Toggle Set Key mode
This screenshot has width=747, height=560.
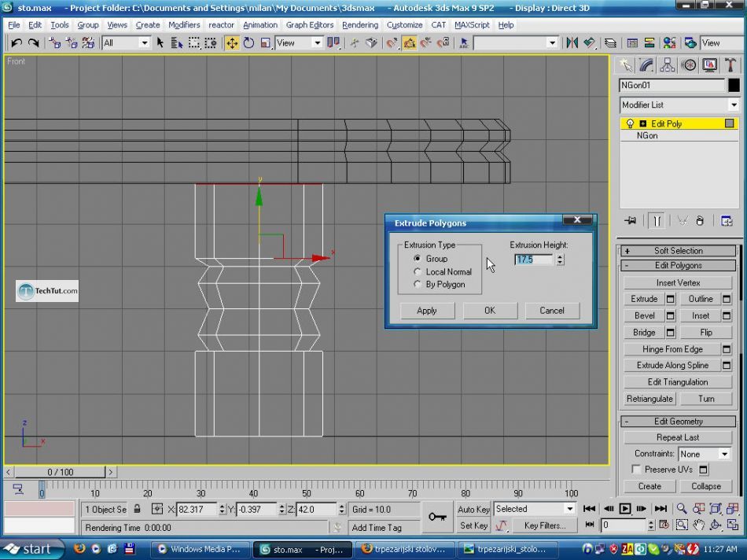pyautogui.click(x=473, y=525)
